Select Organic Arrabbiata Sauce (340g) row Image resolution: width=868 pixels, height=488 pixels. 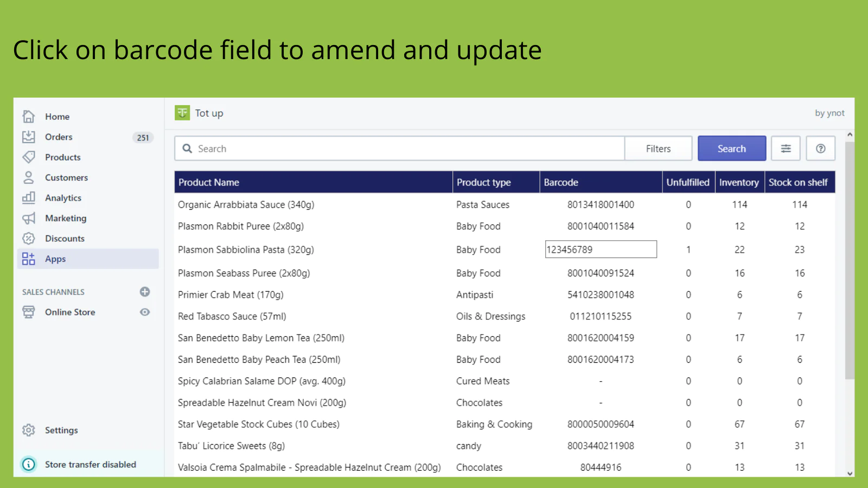point(505,204)
